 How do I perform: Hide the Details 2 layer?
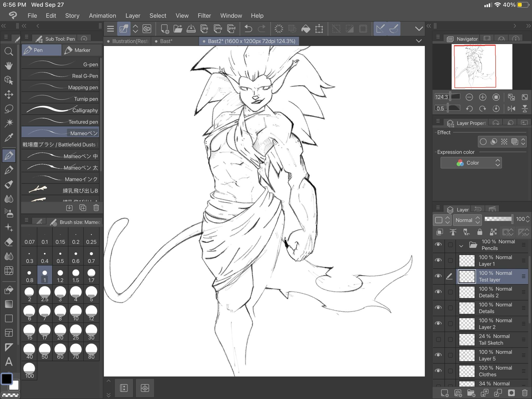pos(438,292)
